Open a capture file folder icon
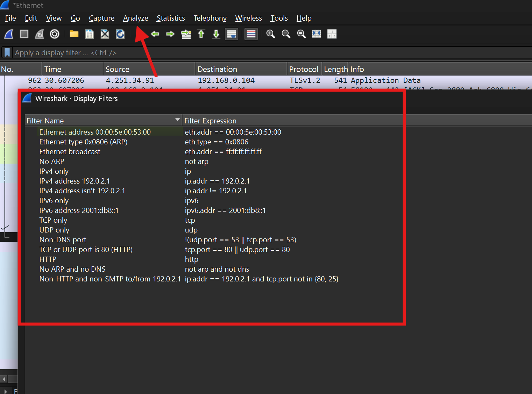Image resolution: width=532 pixels, height=394 pixels. coord(74,34)
